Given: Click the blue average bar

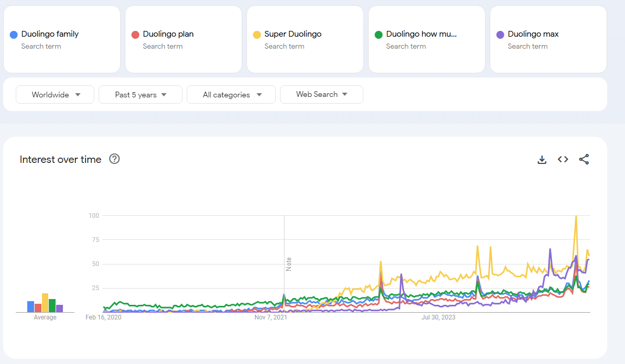Looking at the screenshot, I should pyautogui.click(x=31, y=307).
